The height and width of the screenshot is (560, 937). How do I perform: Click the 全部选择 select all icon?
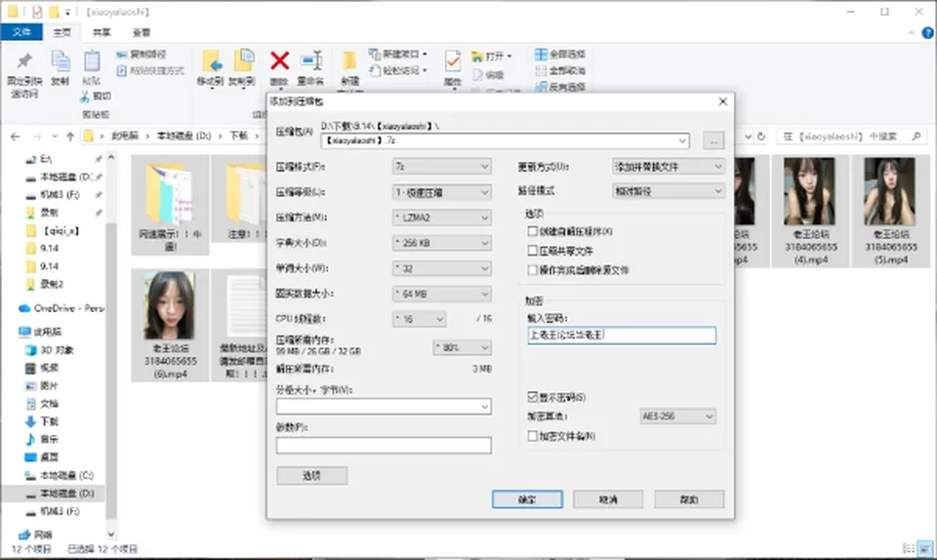(x=541, y=55)
